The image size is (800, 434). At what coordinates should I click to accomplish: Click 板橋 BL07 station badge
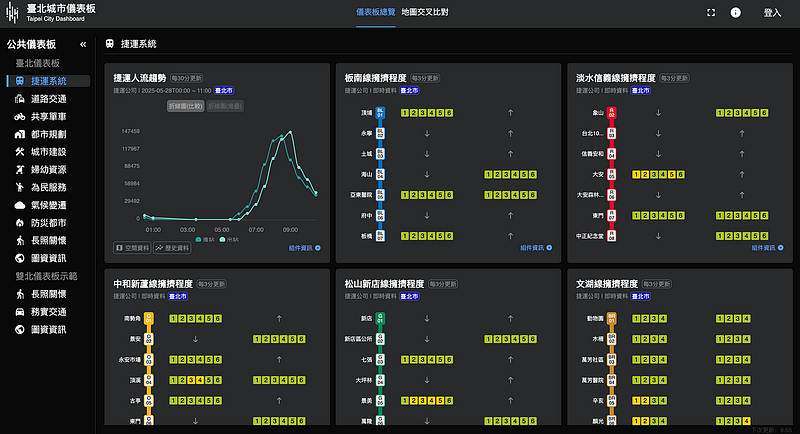(x=380, y=236)
